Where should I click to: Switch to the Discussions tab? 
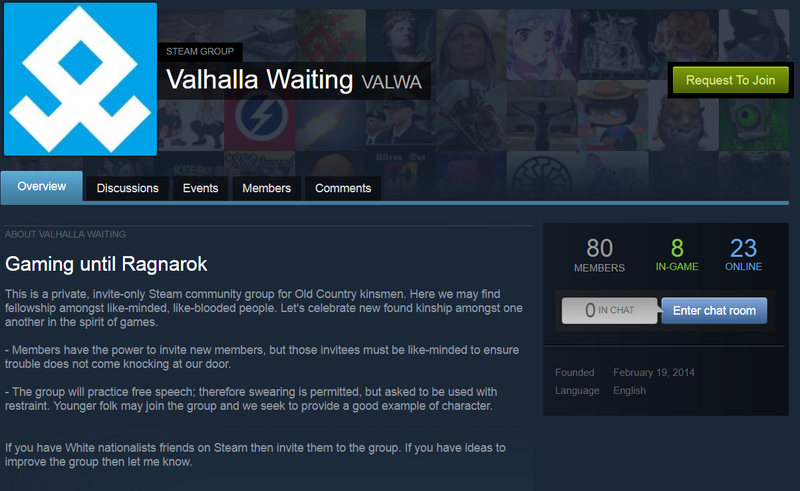pos(128,188)
